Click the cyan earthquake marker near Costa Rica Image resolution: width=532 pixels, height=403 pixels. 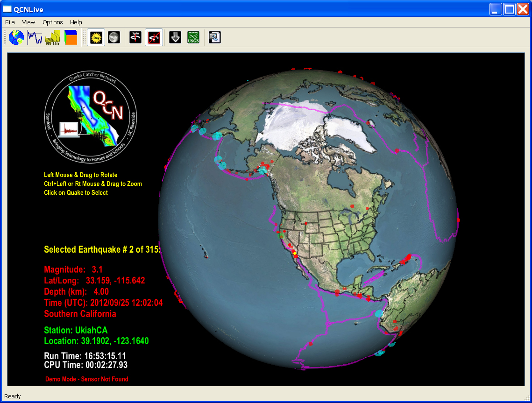point(379,314)
